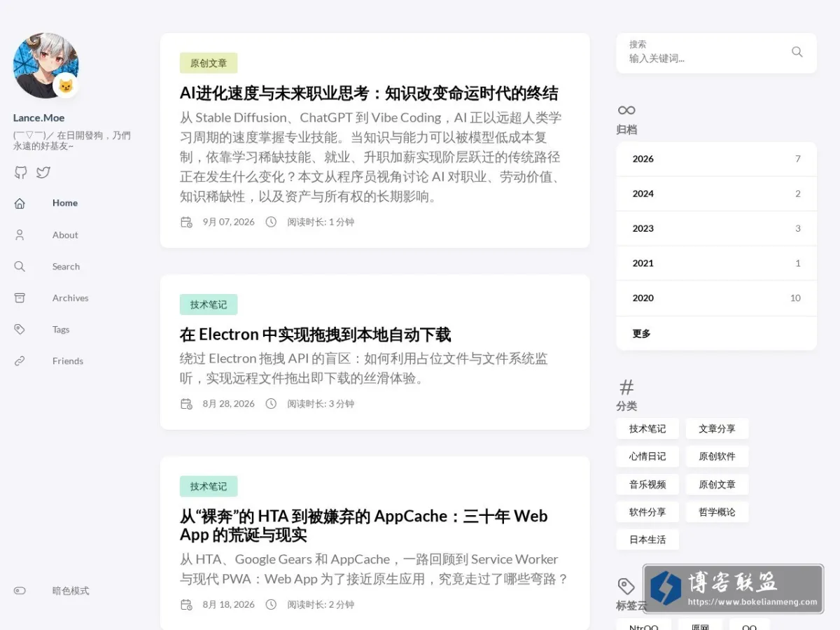The width and height of the screenshot is (840, 630).
Task: Click the Archives box icon
Action: point(20,298)
